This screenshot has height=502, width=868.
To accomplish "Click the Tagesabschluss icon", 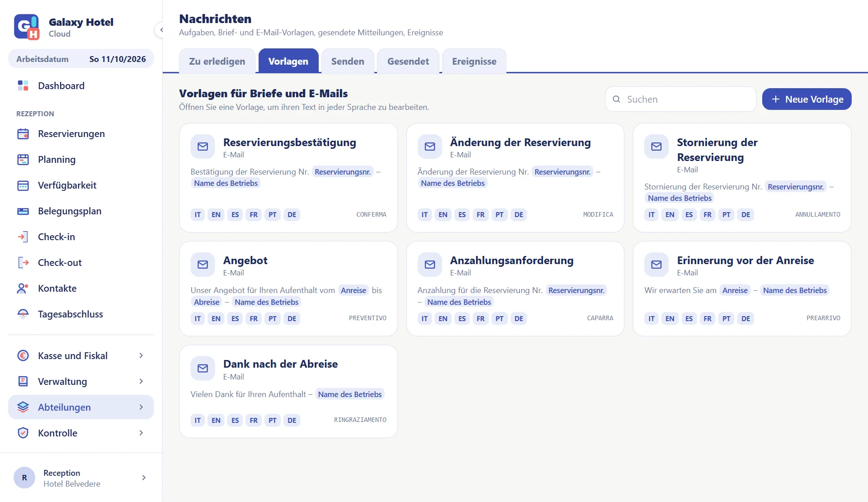I will click(x=23, y=314).
